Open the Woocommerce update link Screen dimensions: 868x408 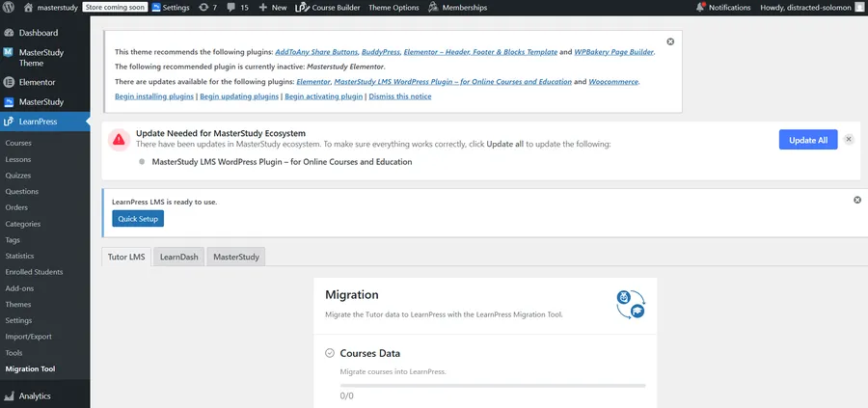pos(613,81)
